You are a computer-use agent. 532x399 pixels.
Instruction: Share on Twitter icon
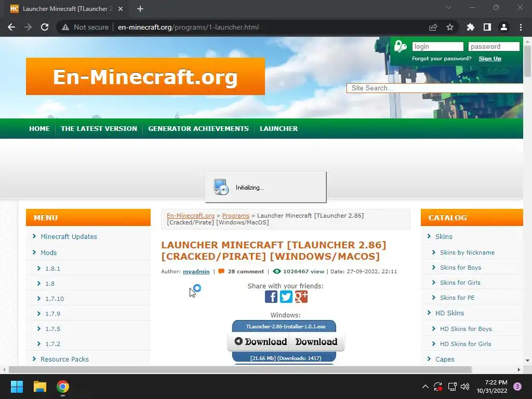tap(286, 297)
